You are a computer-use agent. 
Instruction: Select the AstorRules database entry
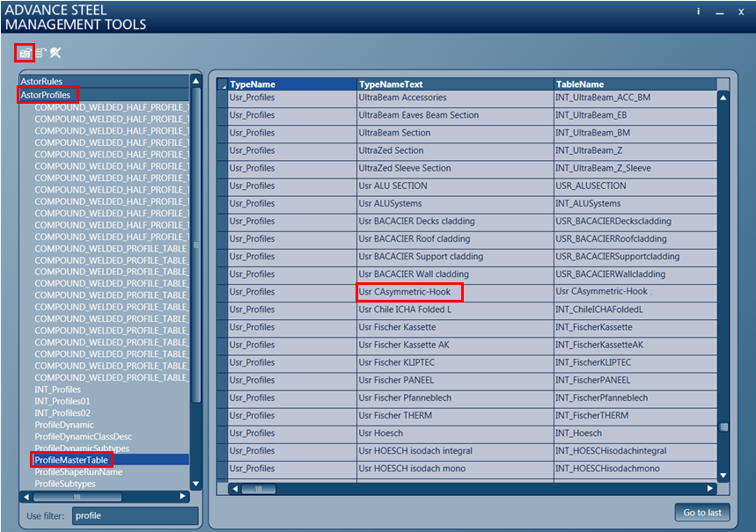(104, 82)
